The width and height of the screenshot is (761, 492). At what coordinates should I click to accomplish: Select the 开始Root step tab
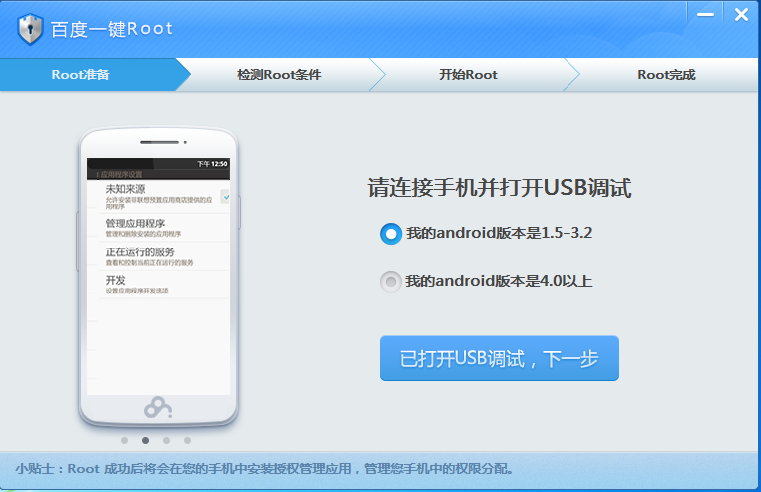point(468,75)
